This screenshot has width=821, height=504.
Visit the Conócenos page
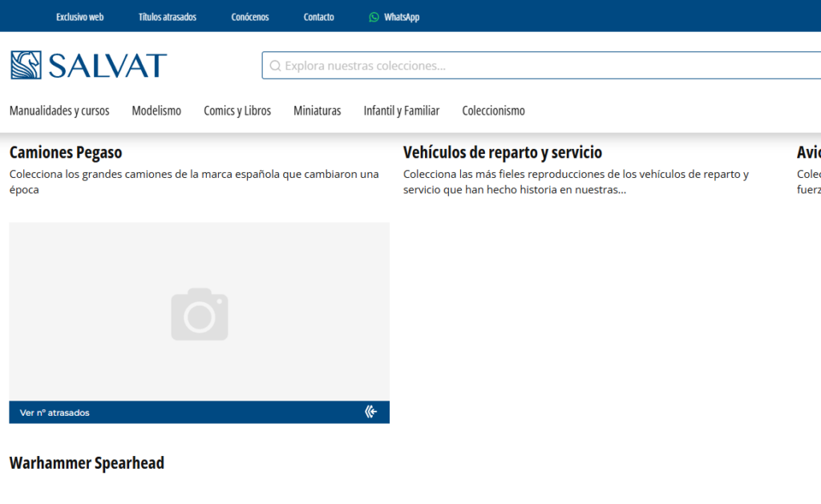(250, 17)
